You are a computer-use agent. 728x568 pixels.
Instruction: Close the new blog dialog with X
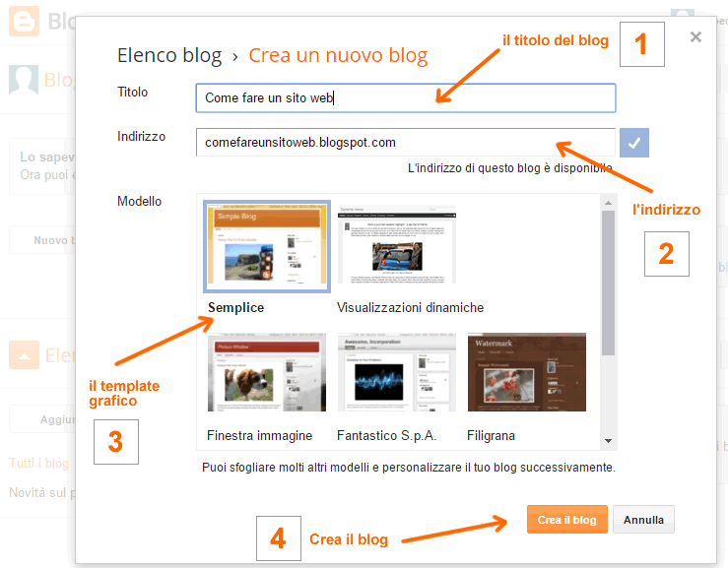pos(695,37)
